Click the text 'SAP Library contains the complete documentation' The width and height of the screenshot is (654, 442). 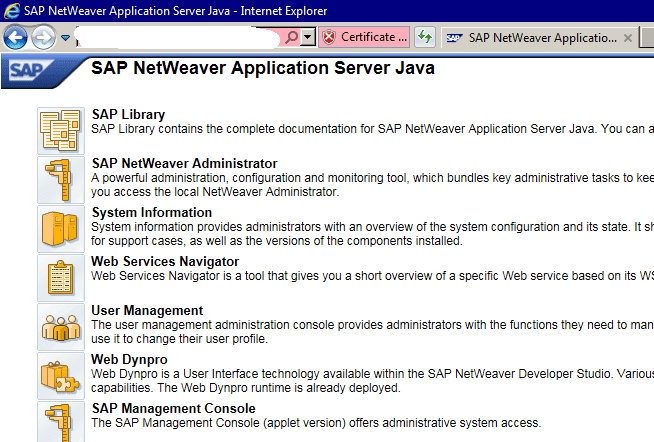[225, 129]
